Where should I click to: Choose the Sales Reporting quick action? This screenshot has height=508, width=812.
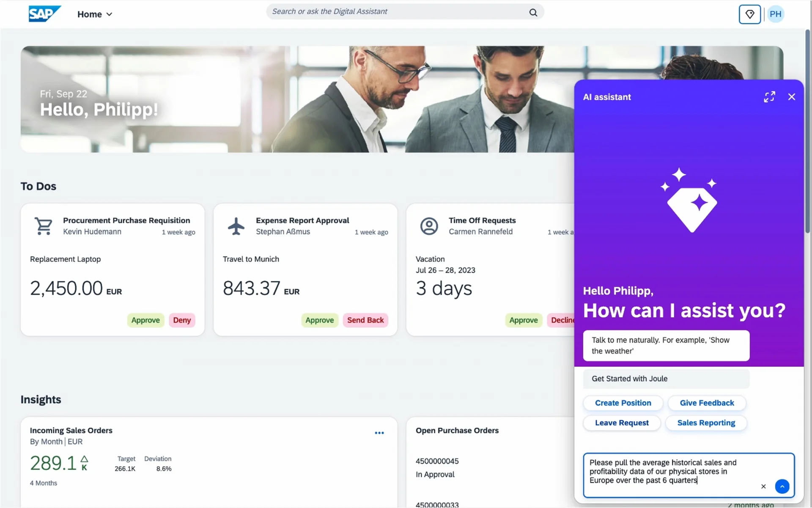point(705,423)
